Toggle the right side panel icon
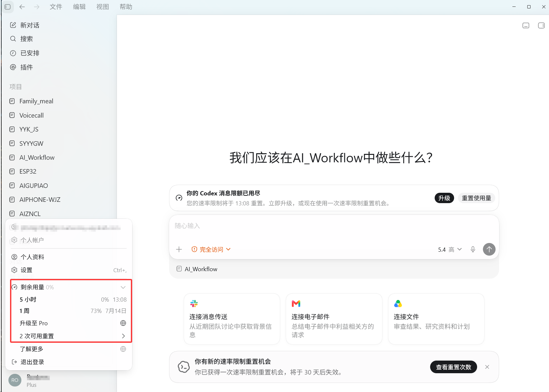Image resolution: width=549 pixels, height=392 pixels. pyautogui.click(x=541, y=25)
